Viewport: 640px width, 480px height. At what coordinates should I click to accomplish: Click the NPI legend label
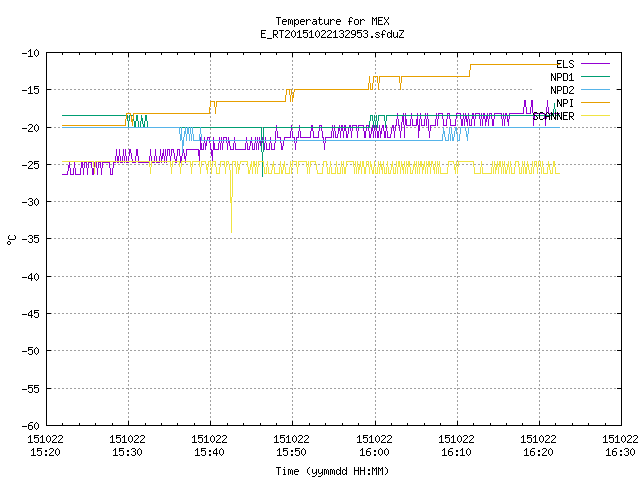point(565,103)
